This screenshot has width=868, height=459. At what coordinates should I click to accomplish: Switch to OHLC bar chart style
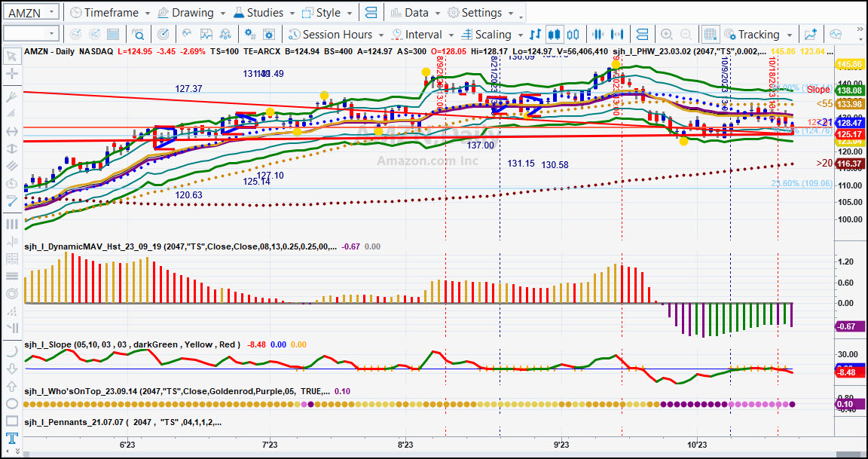click(x=535, y=35)
